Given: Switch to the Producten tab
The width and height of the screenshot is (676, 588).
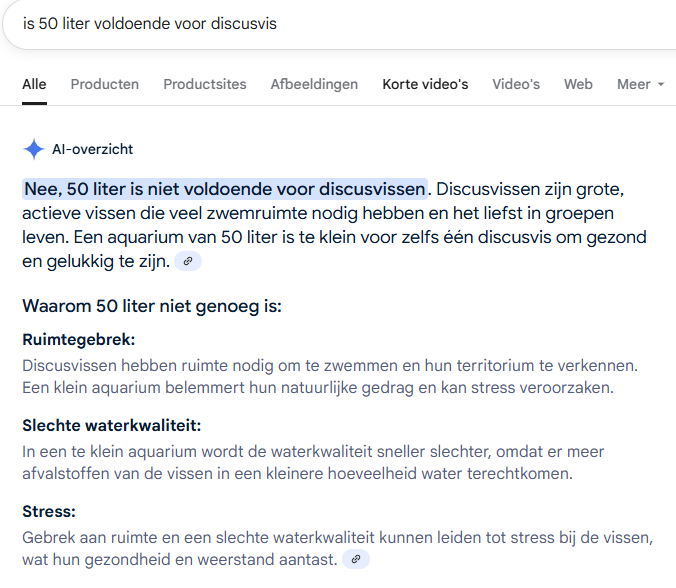Looking at the screenshot, I should [105, 84].
